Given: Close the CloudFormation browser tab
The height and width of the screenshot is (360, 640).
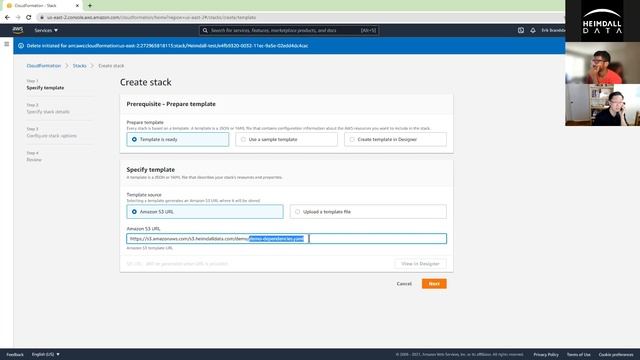Looking at the screenshot, I should 77,6.
